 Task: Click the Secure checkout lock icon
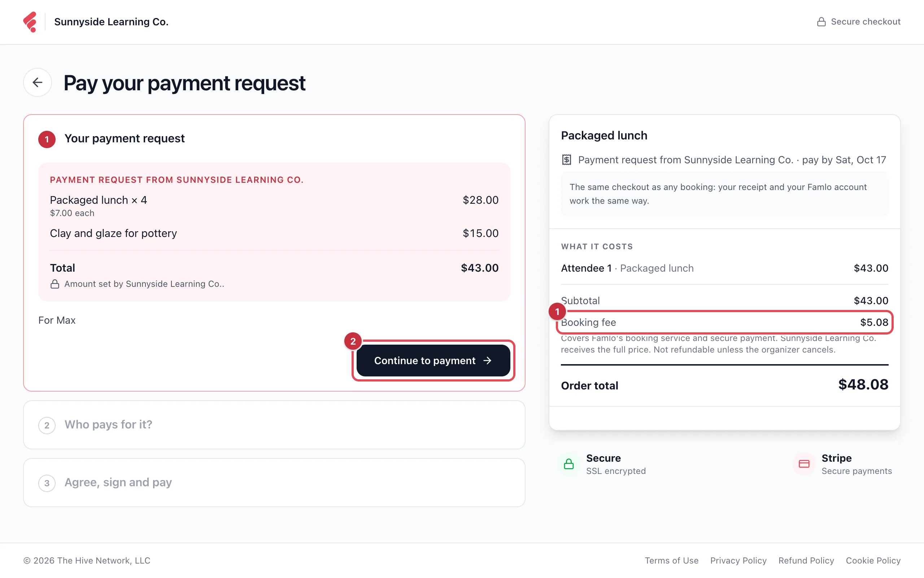coord(821,22)
